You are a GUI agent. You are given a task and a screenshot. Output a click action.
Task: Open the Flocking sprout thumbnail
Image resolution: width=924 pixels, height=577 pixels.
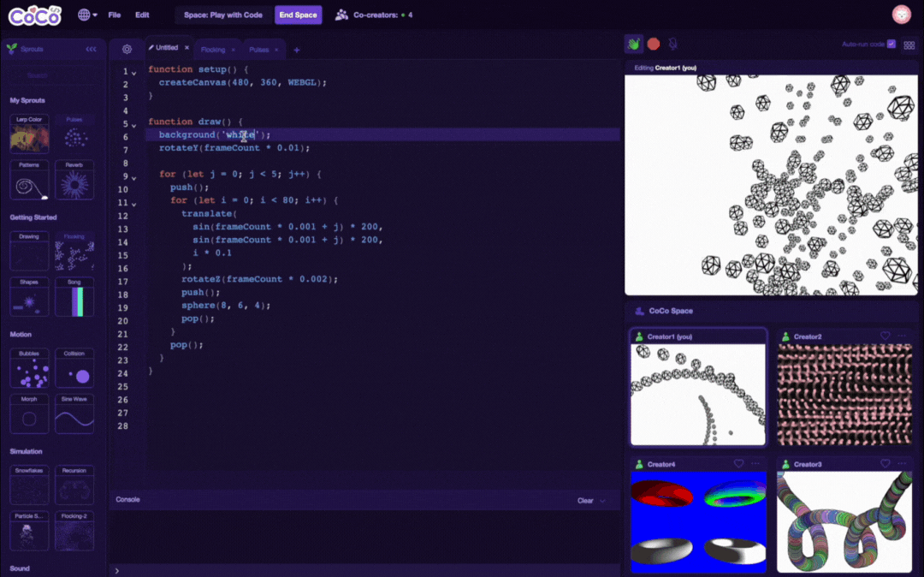[74, 251]
